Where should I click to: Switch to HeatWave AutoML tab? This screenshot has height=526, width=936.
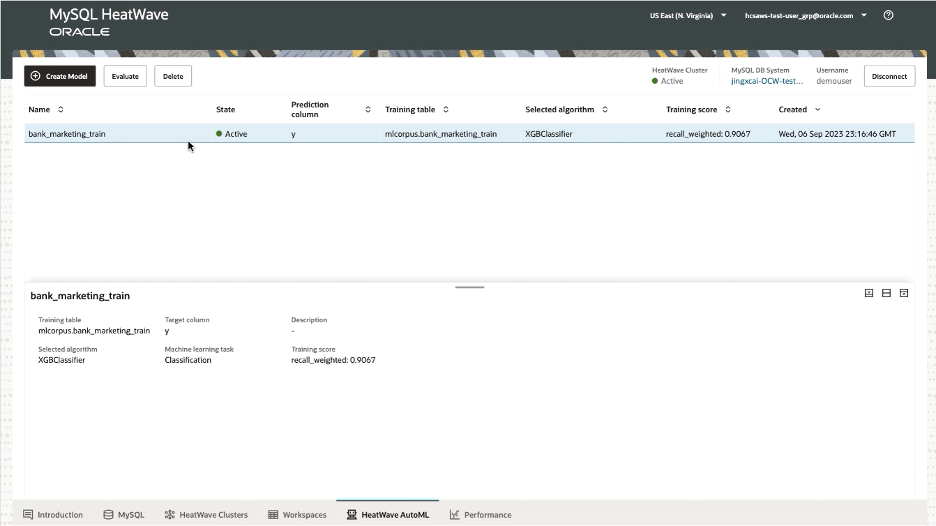click(x=387, y=515)
